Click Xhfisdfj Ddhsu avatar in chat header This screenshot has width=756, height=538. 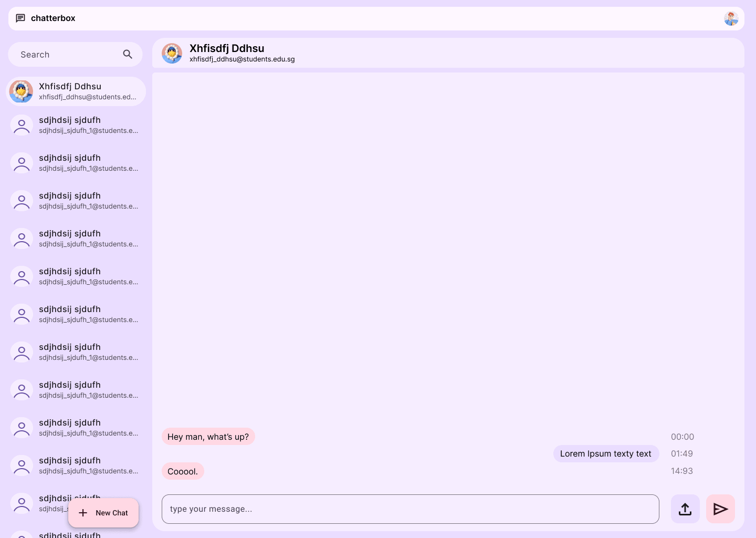(x=172, y=53)
